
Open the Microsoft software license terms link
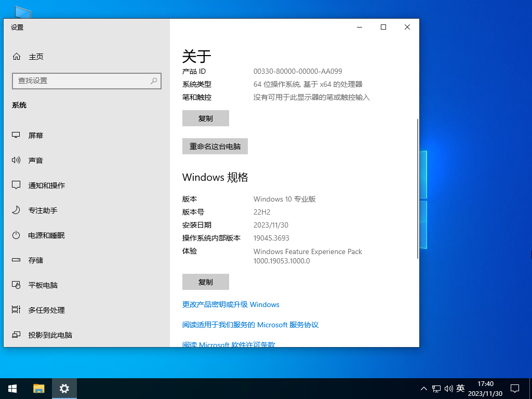[x=229, y=343]
